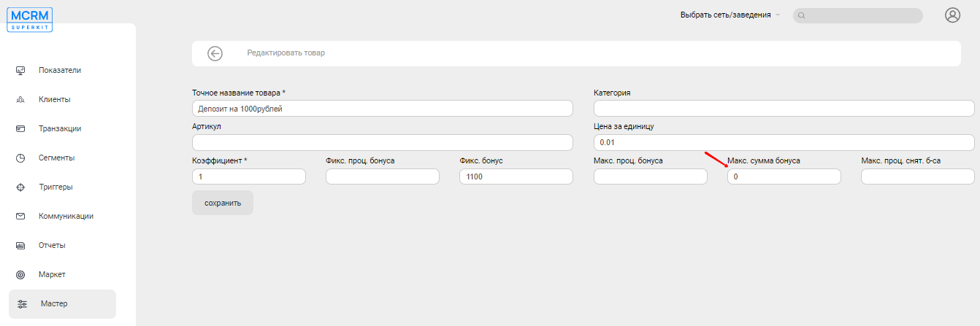Image resolution: width=980 pixels, height=326 pixels.
Task: Click the сохранить button
Action: pyautogui.click(x=223, y=203)
